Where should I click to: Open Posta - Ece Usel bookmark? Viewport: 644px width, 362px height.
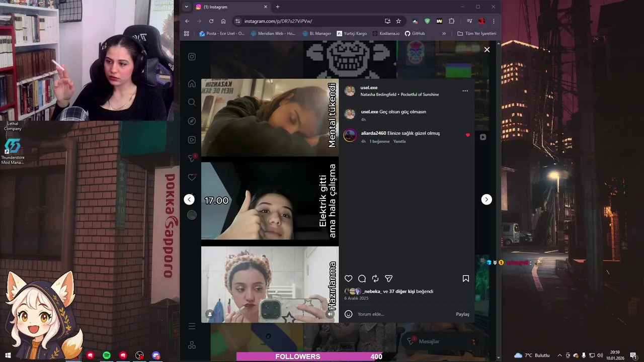[222, 34]
